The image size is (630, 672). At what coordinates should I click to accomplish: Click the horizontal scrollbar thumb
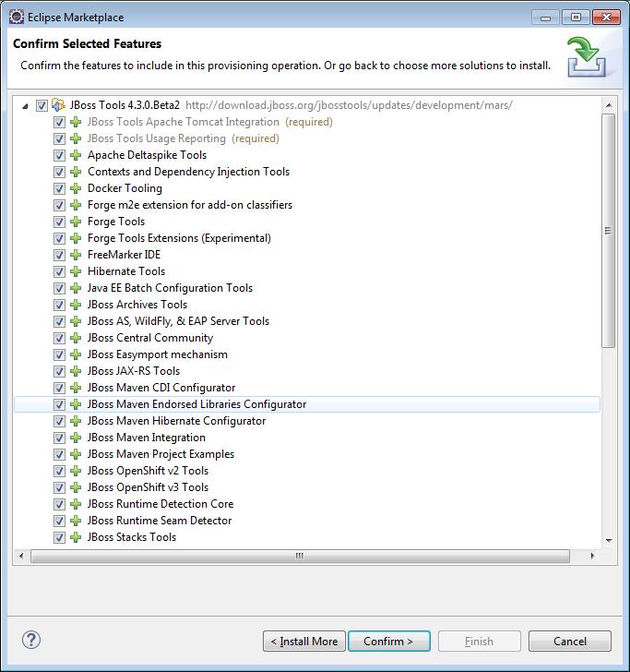click(x=300, y=556)
